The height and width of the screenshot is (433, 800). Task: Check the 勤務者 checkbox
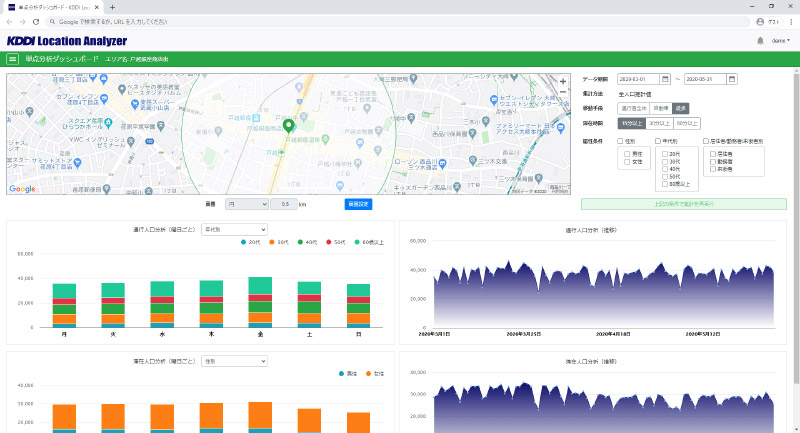coord(713,162)
